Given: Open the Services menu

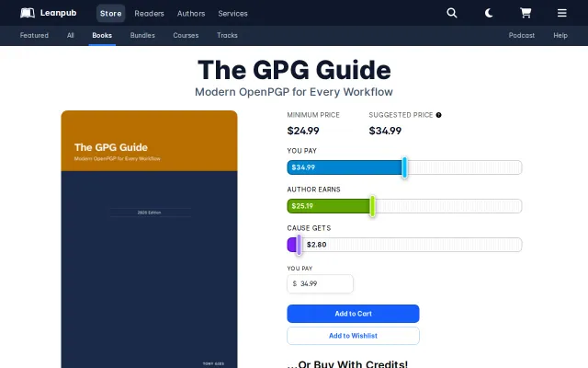Looking at the screenshot, I should click(232, 14).
